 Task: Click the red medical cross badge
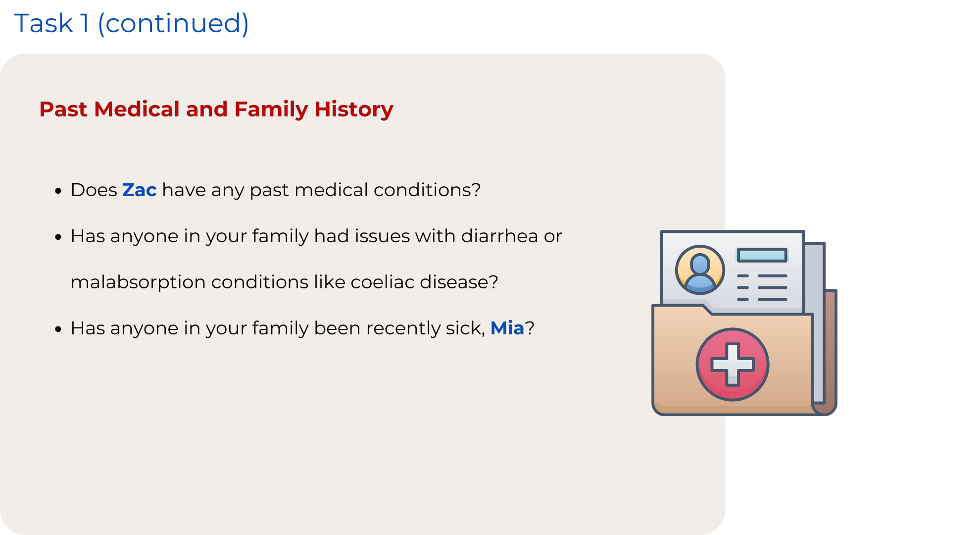pos(732,365)
